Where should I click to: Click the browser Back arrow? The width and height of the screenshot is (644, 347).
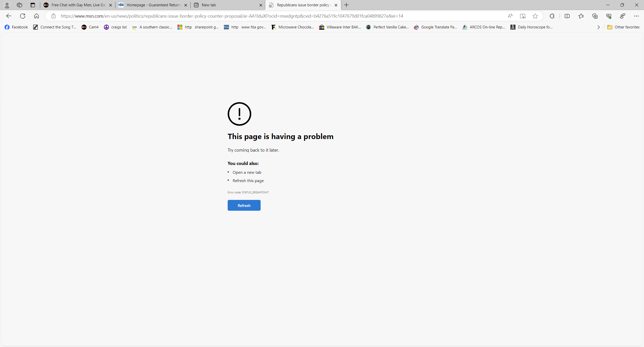click(x=9, y=16)
